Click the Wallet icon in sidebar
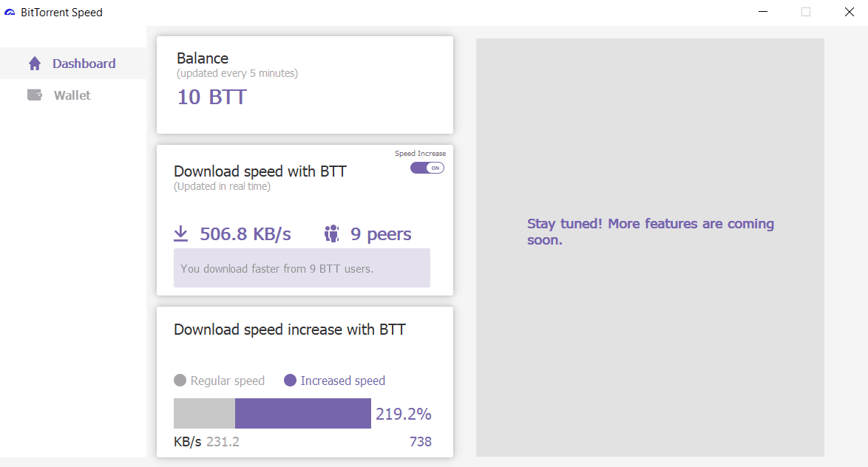 35,95
